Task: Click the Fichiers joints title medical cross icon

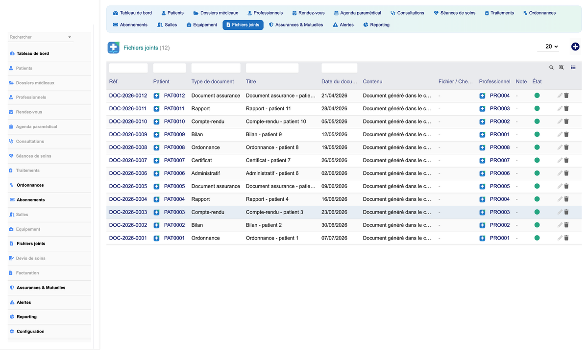Action: point(113,48)
